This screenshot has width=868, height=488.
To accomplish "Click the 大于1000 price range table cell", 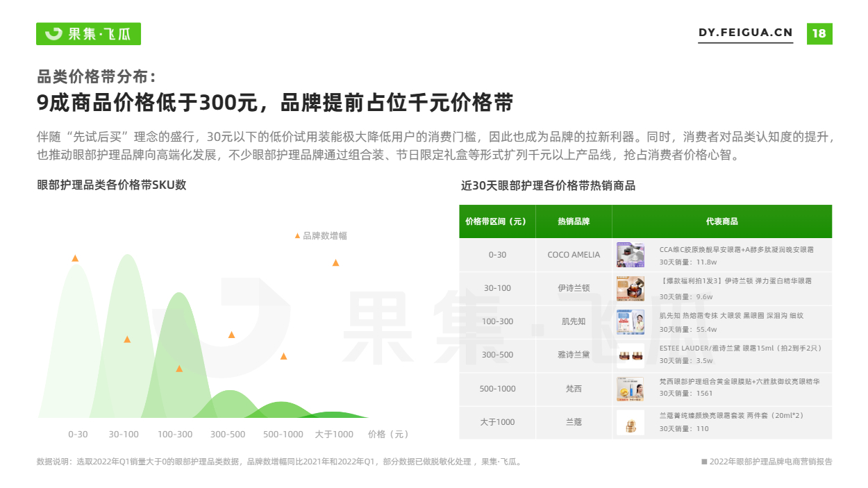I will point(497,422).
